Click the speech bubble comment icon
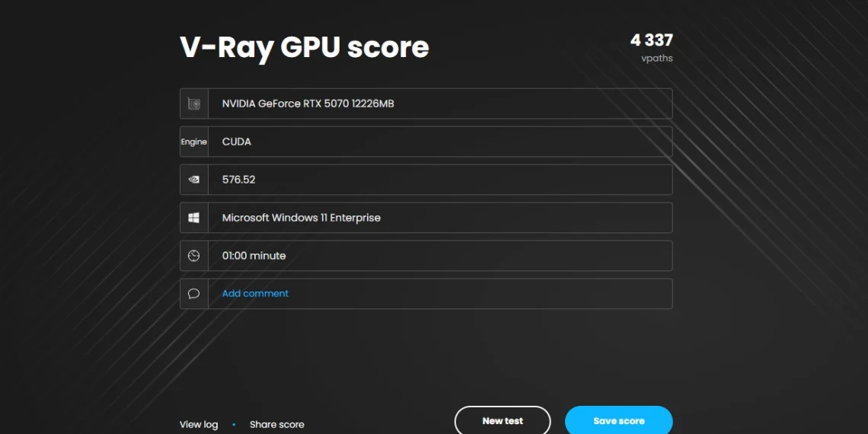Viewport: 868px width, 434px height. pyautogui.click(x=193, y=294)
